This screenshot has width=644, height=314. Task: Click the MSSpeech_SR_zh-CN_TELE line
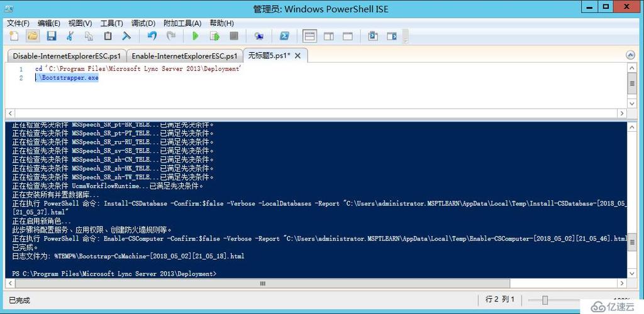pos(113,160)
